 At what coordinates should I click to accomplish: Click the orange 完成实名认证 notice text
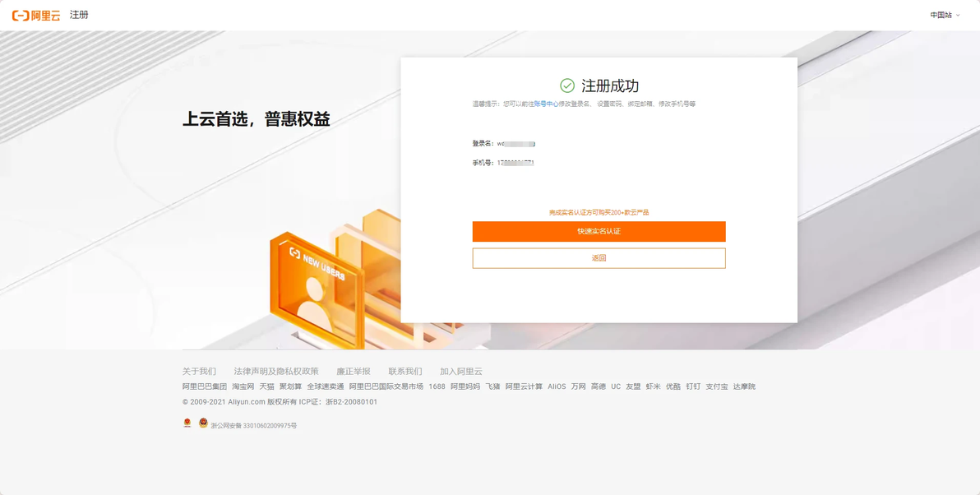599,212
